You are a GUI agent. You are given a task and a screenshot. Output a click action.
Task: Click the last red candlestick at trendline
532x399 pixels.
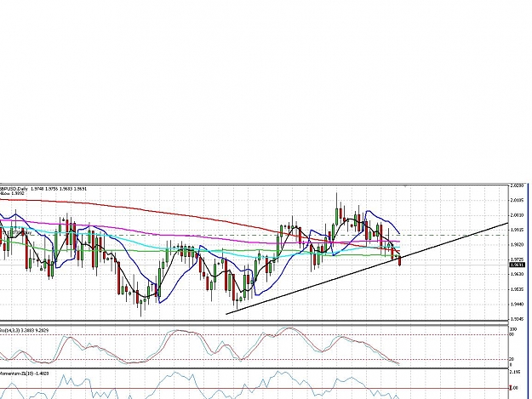400,260
